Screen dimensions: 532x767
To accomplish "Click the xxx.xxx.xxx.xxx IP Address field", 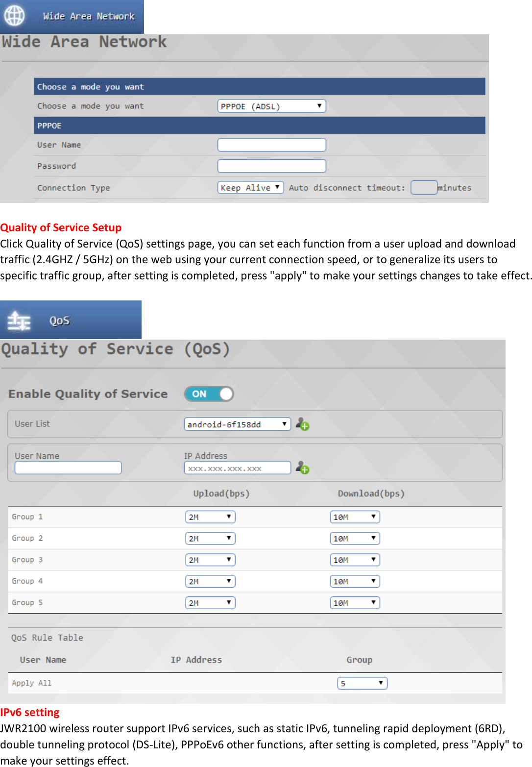I will click(237, 468).
